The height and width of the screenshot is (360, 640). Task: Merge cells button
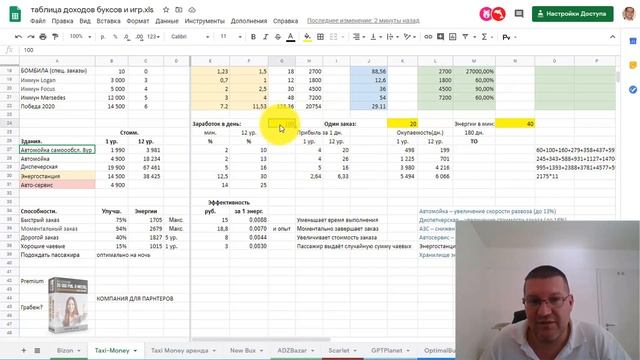(333, 37)
